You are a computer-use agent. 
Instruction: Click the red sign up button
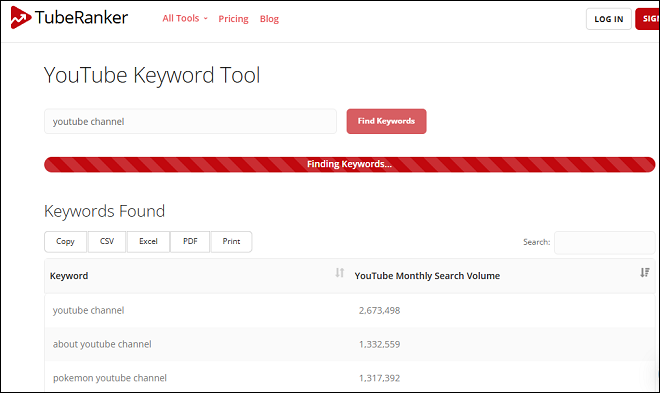click(648, 19)
